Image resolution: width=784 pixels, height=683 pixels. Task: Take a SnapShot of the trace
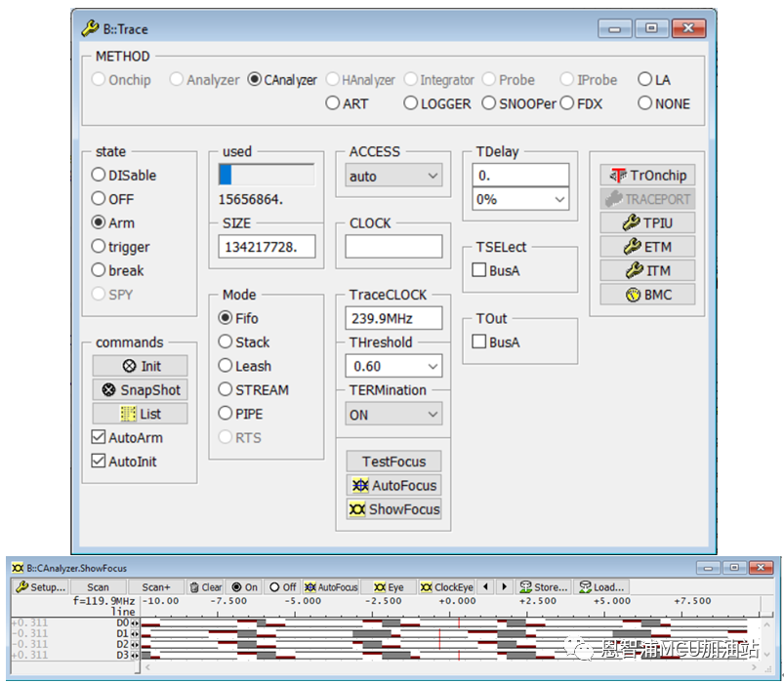[x=140, y=389]
